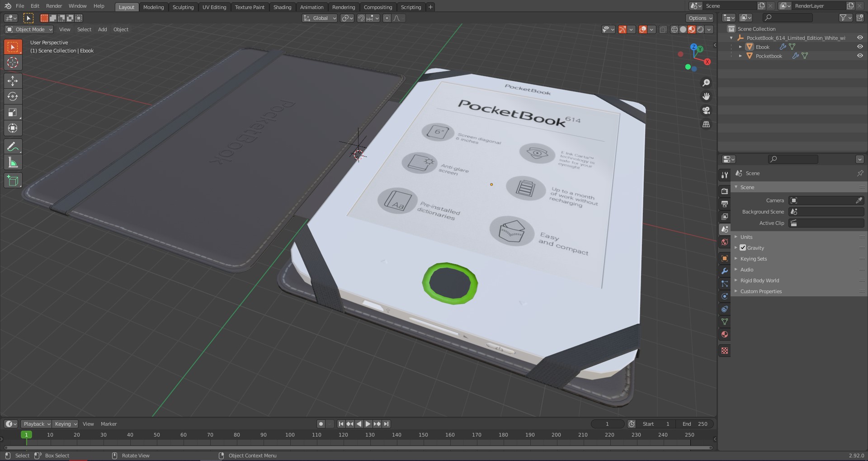The image size is (868, 461).
Task: Select the Add Cube tool
Action: click(x=13, y=181)
